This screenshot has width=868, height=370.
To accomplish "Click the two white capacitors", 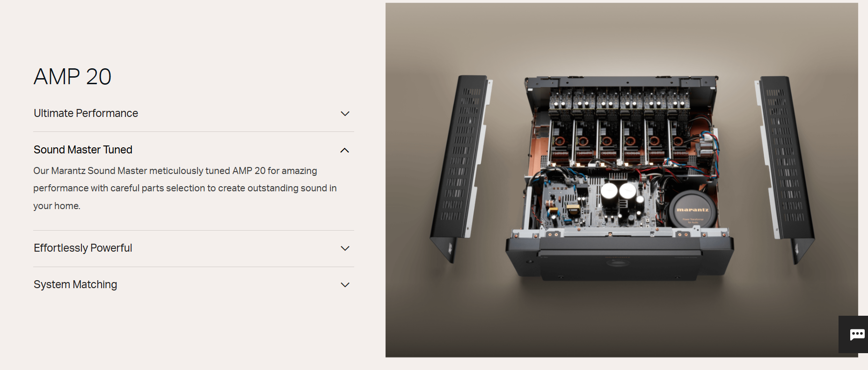I will [618, 190].
